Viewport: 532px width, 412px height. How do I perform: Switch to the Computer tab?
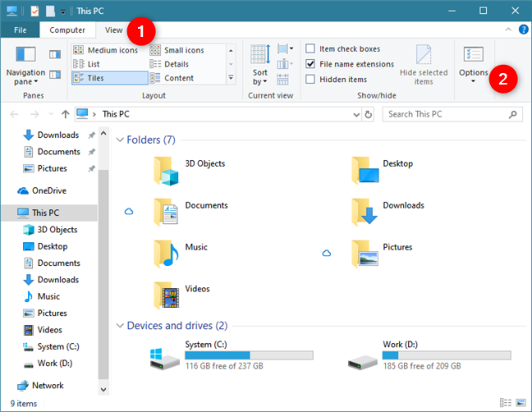pos(67,30)
